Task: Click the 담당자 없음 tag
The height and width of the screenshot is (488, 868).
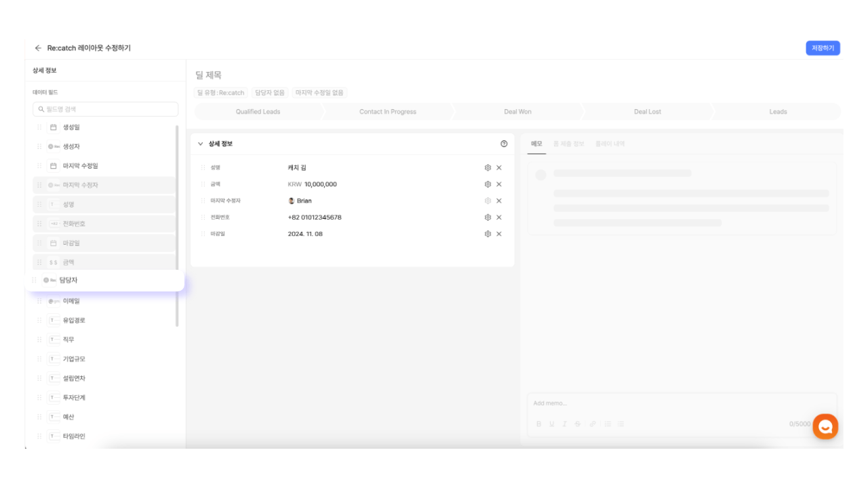Action: pos(270,93)
